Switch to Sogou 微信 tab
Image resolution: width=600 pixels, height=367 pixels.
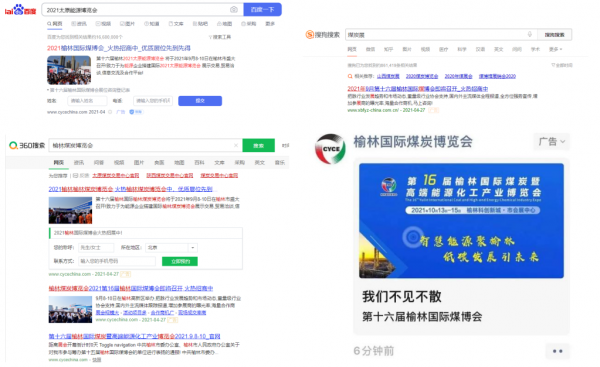[x=370, y=49]
